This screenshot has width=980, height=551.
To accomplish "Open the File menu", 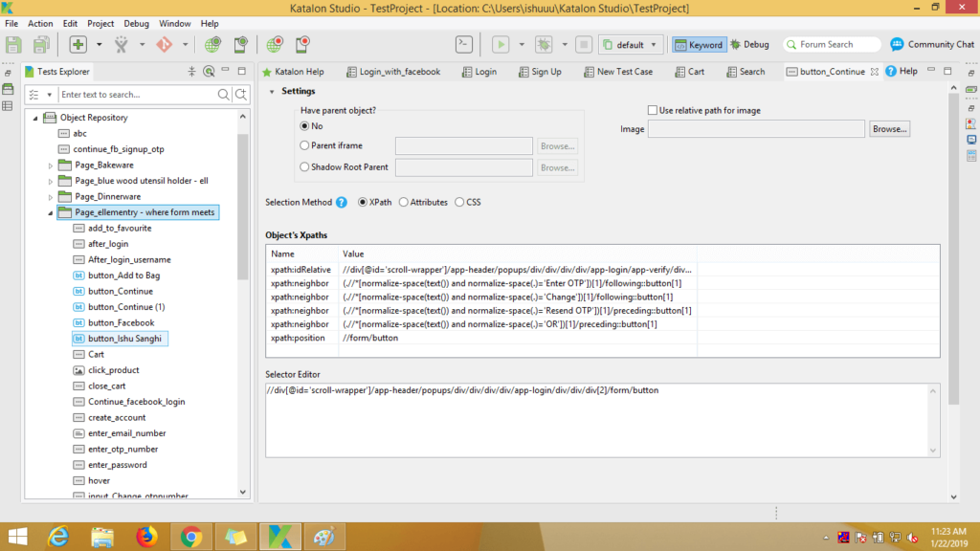I will (x=11, y=24).
